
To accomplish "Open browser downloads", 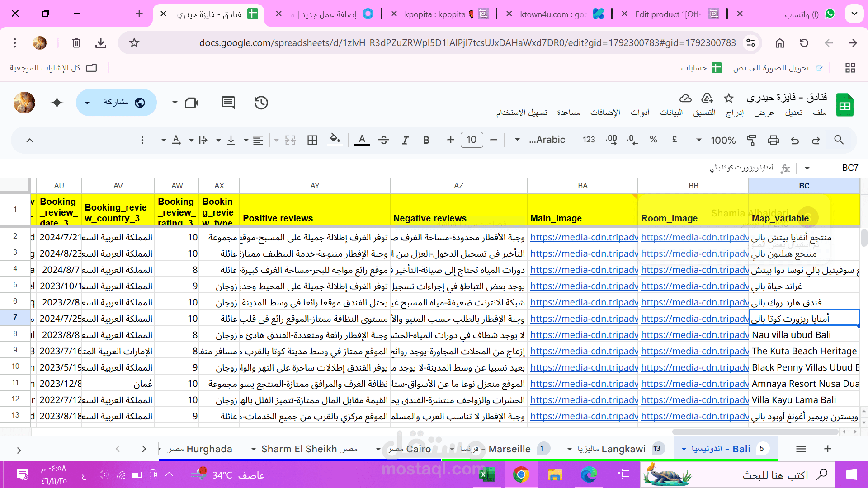I will coord(101,43).
